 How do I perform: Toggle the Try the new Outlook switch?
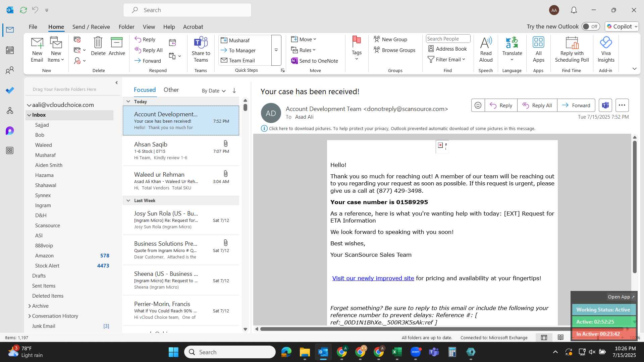click(590, 26)
